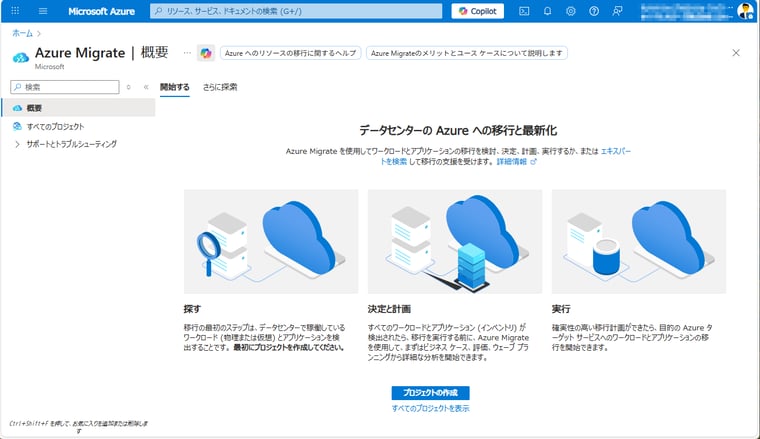This screenshot has width=760, height=439.
Task: Click the 実行 heading
Action: click(x=561, y=309)
